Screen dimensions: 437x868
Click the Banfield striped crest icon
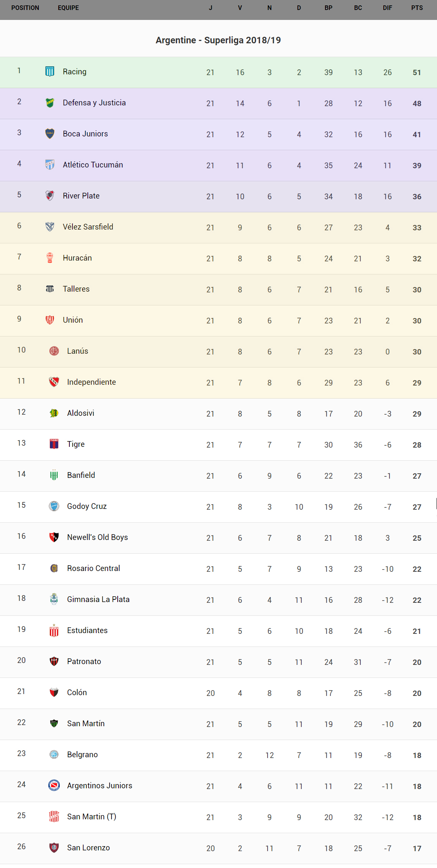tap(54, 475)
